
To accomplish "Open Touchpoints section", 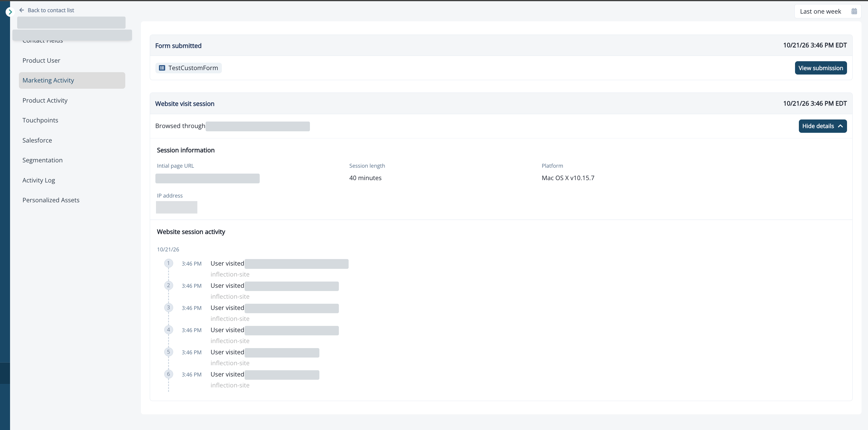I will click(72, 120).
